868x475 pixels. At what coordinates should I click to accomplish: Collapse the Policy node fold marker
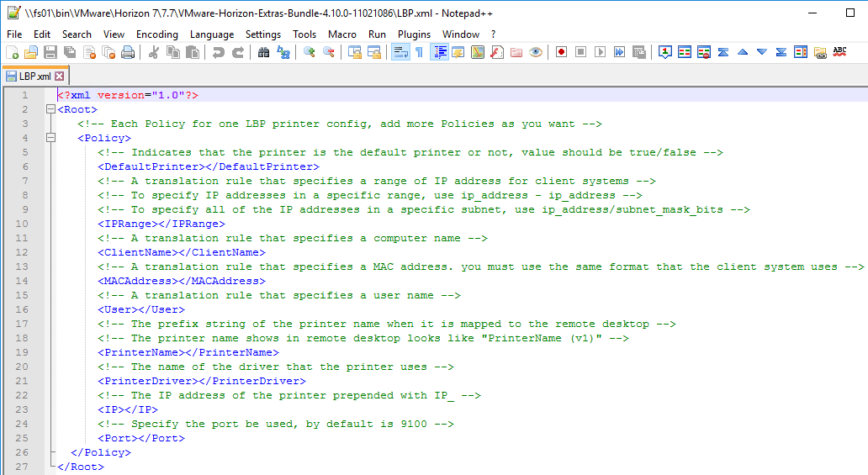coord(50,138)
